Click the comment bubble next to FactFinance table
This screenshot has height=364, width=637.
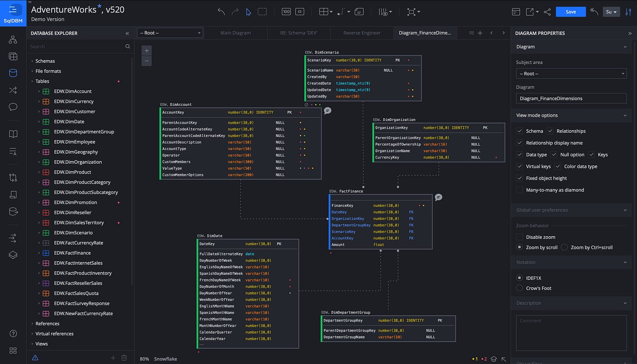(x=438, y=198)
